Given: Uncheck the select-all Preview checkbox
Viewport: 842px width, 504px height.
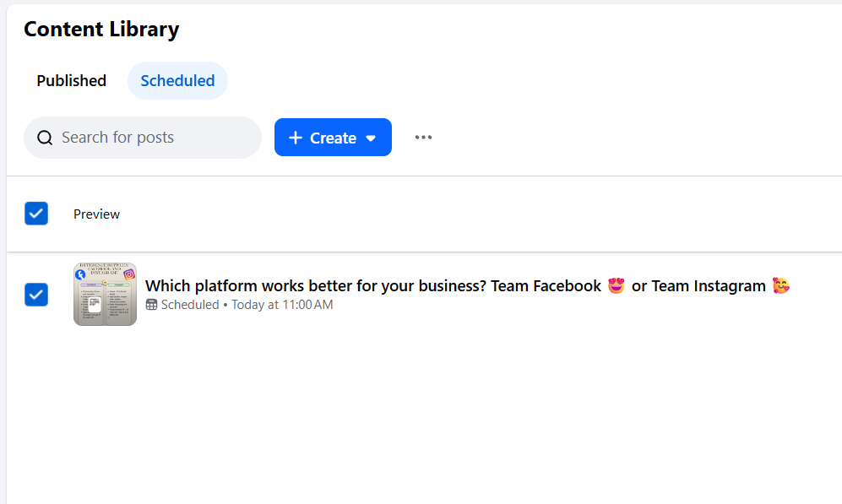Looking at the screenshot, I should pyautogui.click(x=36, y=214).
